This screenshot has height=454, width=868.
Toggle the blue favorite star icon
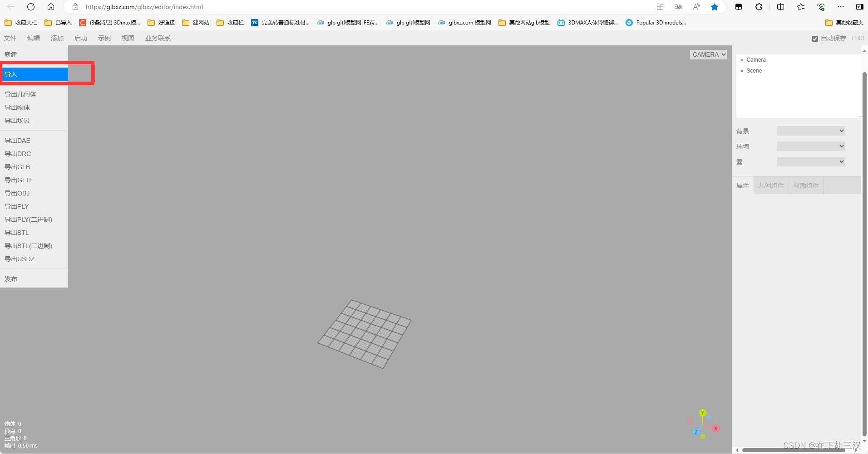pos(715,7)
